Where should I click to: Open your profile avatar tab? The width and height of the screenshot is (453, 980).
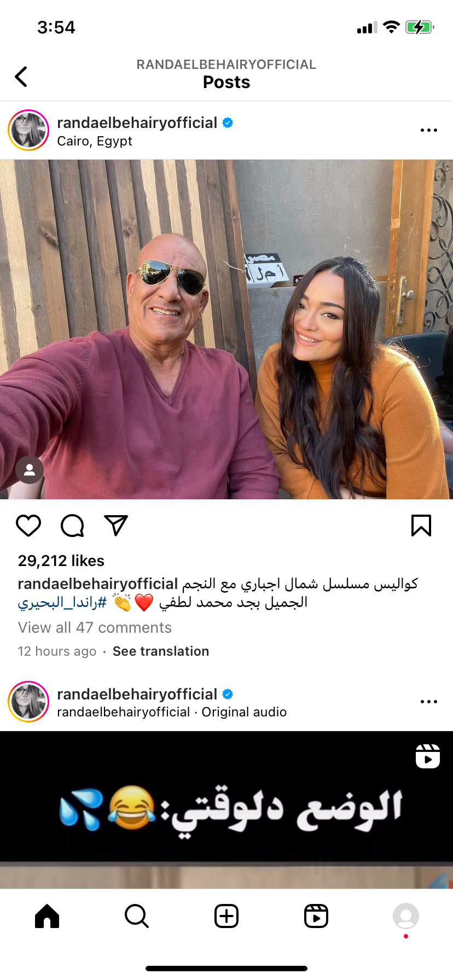click(406, 916)
